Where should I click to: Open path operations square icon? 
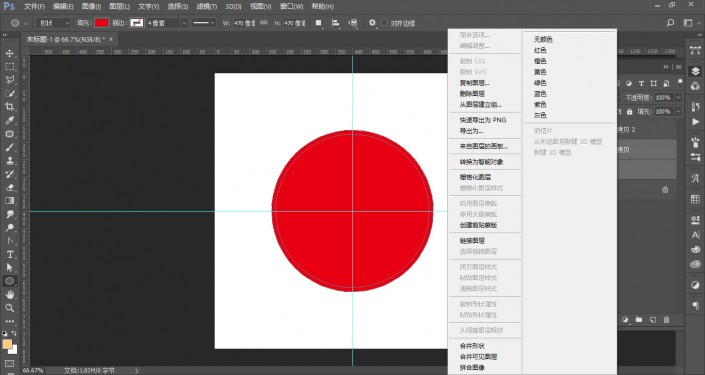318,23
